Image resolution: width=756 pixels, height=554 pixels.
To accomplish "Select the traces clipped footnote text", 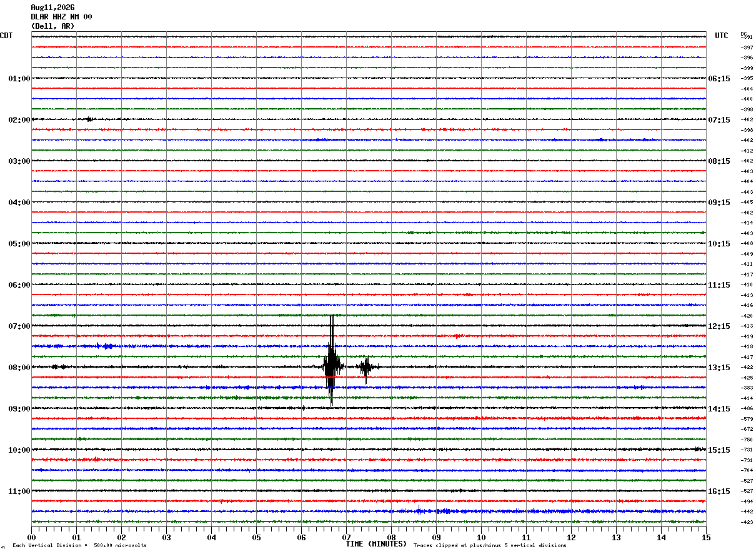I will [490, 545].
